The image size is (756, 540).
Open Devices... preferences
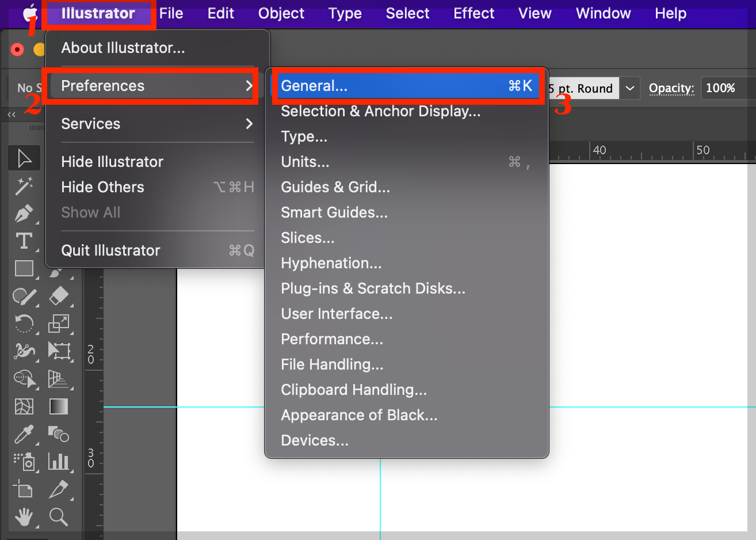coord(407,440)
